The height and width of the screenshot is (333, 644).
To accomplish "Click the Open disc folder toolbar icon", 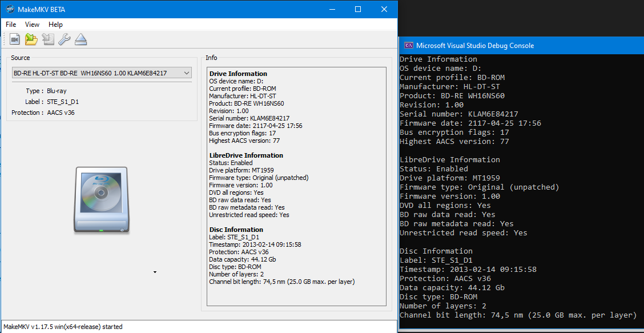I will click(31, 39).
